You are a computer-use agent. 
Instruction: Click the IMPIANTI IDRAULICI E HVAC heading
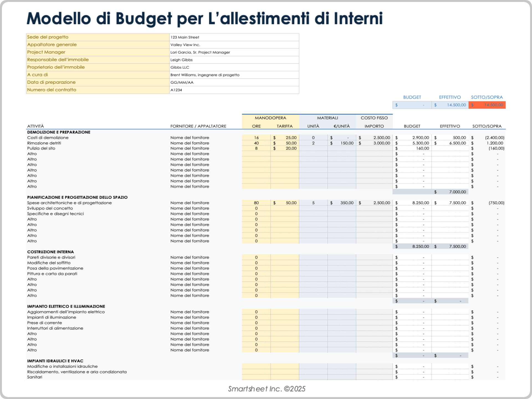tap(55, 361)
